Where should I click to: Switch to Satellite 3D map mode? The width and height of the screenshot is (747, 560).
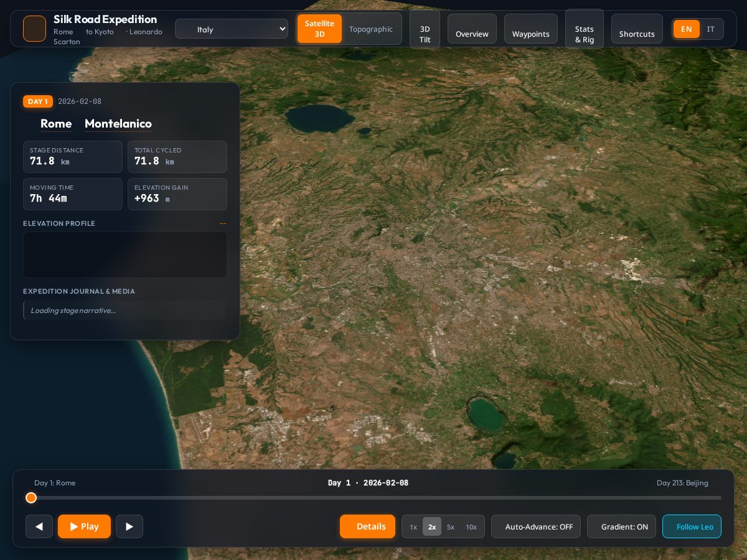pyautogui.click(x=319, y=29)
